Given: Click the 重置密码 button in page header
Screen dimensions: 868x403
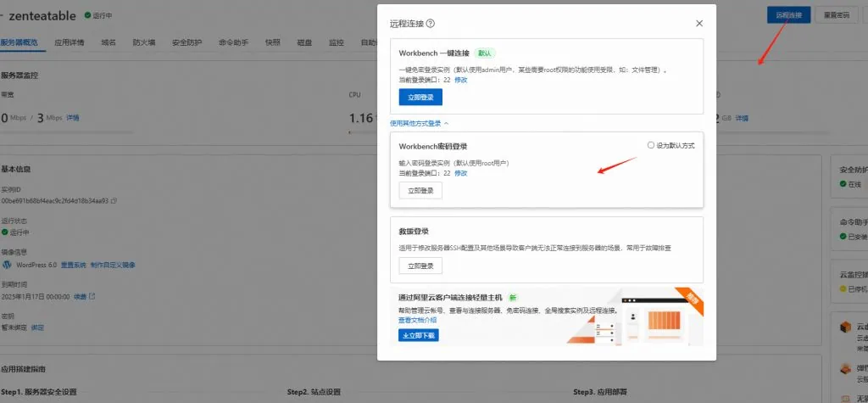Looking at the screenshot, I should 837,15.
